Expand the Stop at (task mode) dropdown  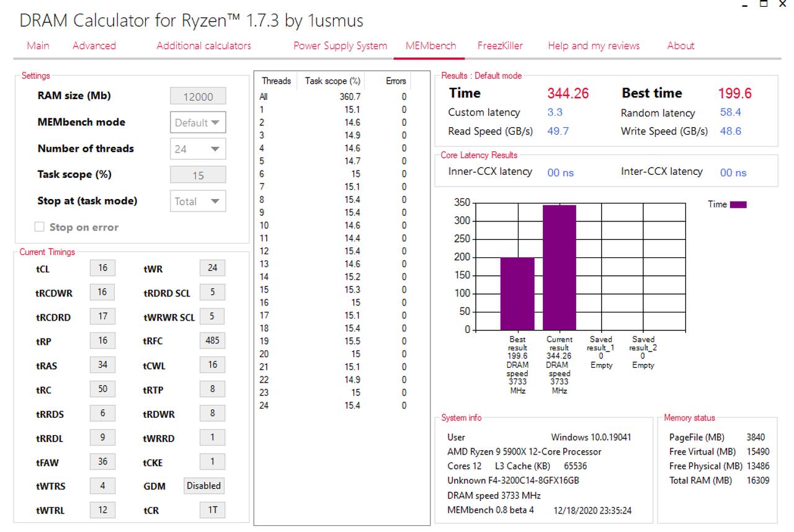198,201
